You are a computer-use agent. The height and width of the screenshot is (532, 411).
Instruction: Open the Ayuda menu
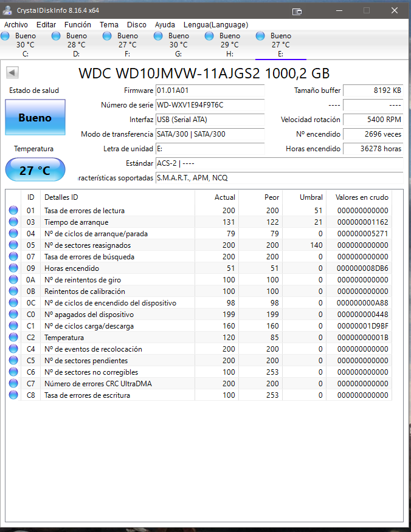165,25
